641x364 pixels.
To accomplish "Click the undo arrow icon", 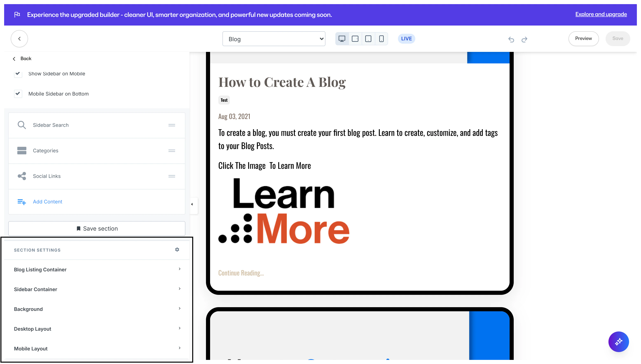I will tap(511, 39).
